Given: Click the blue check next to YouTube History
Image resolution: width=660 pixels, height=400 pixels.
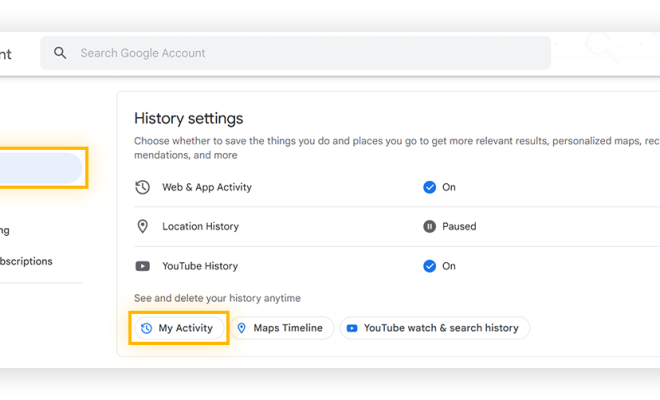Looking at the screenshot, I should point(429,266).
